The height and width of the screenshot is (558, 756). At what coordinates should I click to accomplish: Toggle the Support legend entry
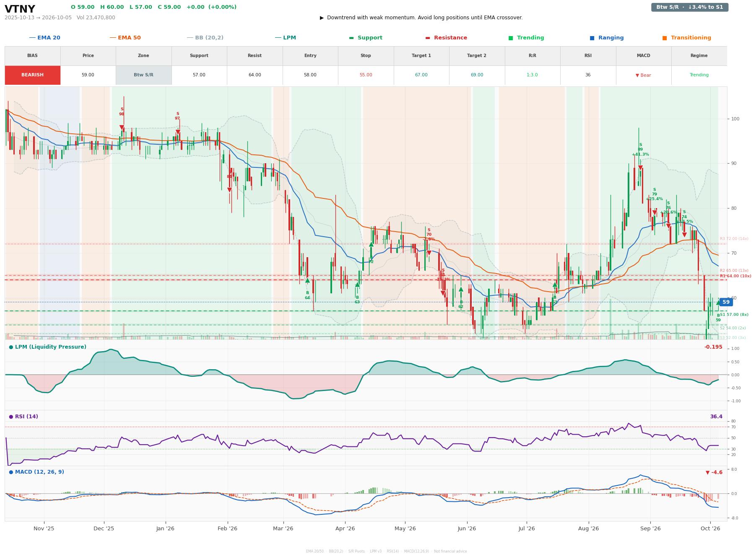[x=366, y=38]
